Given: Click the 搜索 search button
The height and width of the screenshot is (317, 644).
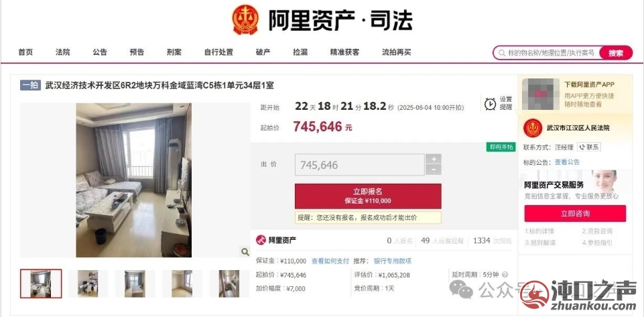Looking at the screenshot, I should [616, 53].
